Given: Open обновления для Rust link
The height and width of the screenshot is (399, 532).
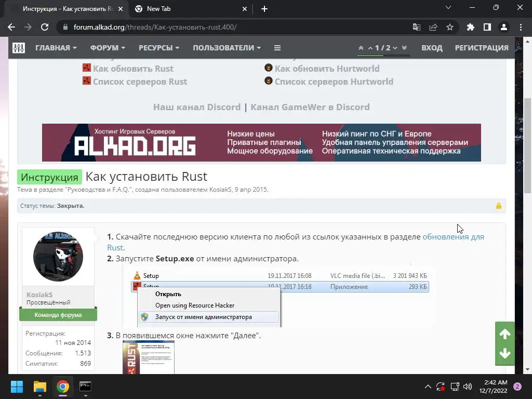Looking at the screenshot, I should tap(453, 237).
